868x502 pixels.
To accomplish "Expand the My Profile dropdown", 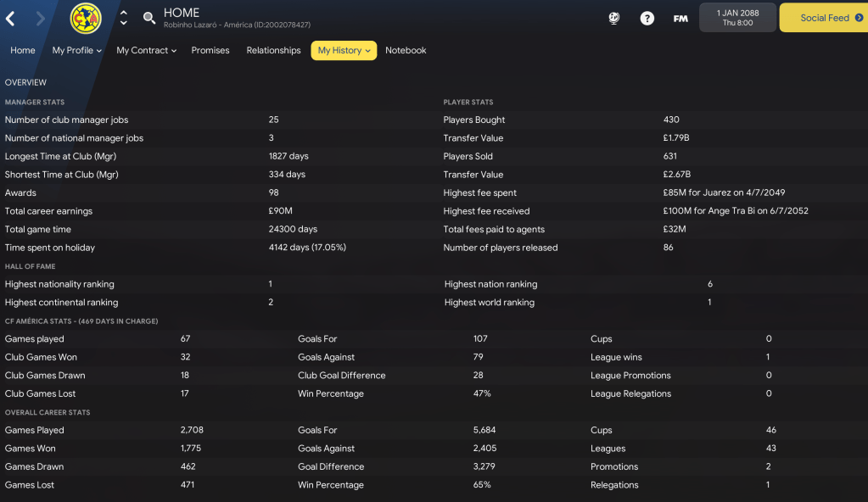I will pyautogui.click(x=76, y=51).
